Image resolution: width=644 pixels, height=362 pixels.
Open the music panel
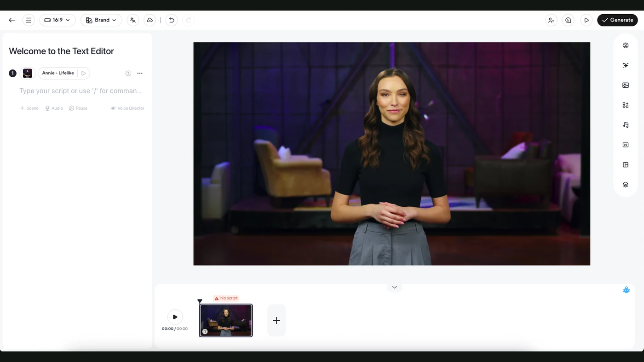626,125
